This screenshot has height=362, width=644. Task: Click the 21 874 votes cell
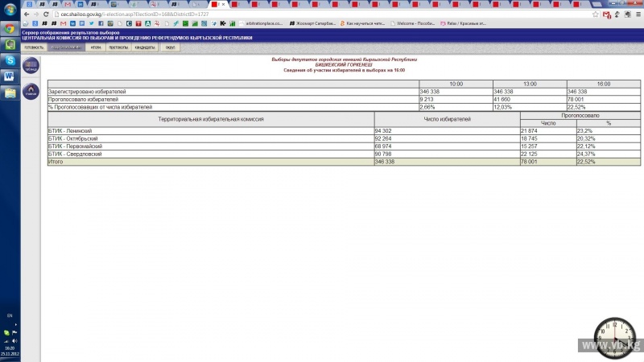pyautogui.click(x=548, y=131)
